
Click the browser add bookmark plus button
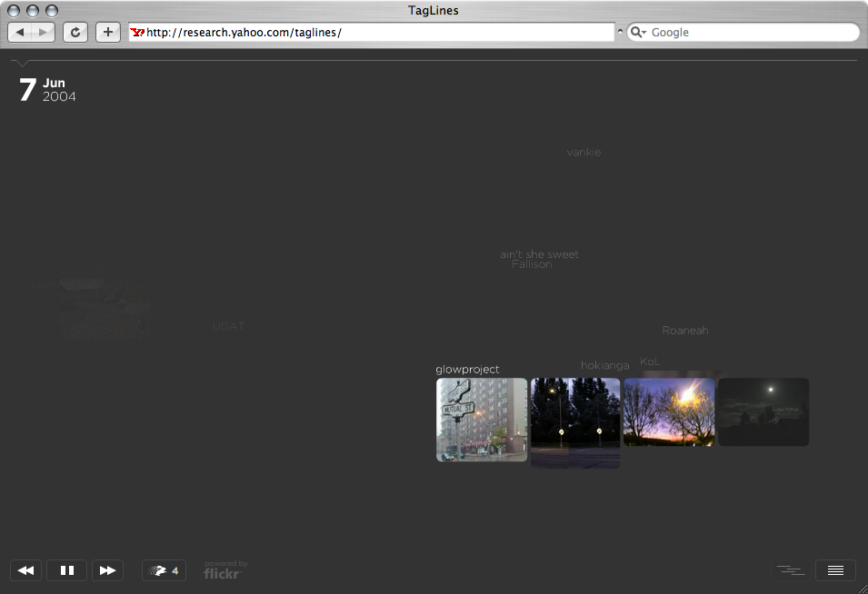108,32
